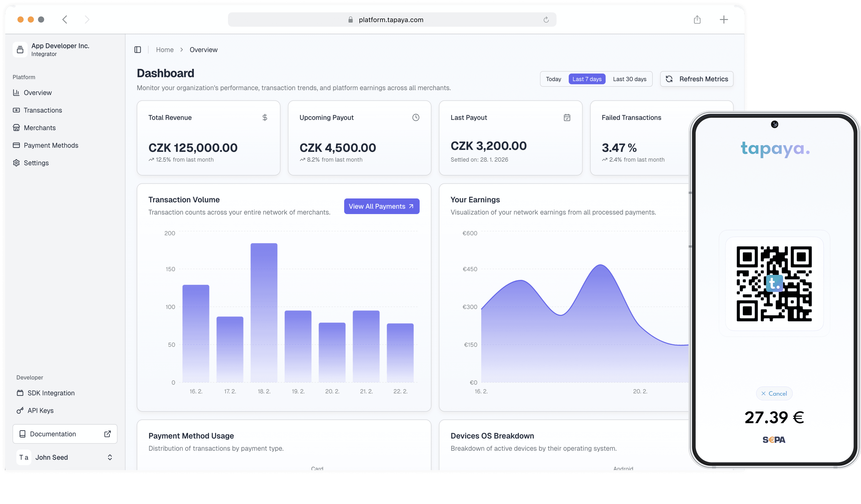The width and height of the screenshot is (861, 504).
Task: Collapse the sidebar using the panel toggle
Action: pos(138,49)
